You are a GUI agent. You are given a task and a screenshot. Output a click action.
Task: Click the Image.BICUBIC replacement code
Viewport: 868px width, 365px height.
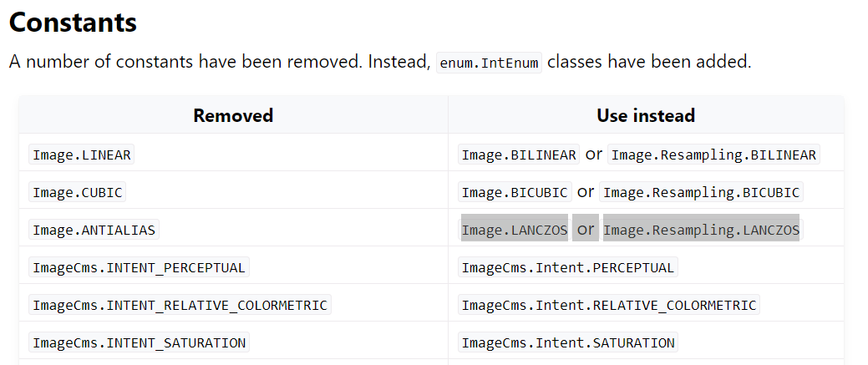(x=515, y=192)
